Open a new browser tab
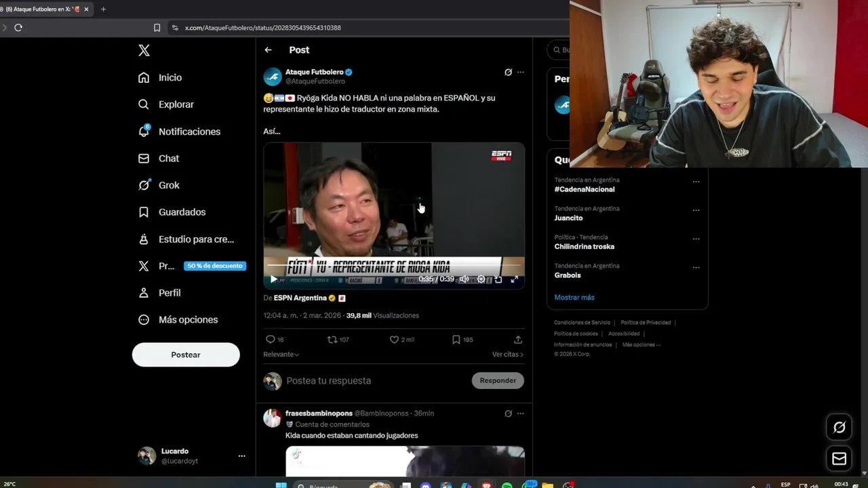 point(103,9)
